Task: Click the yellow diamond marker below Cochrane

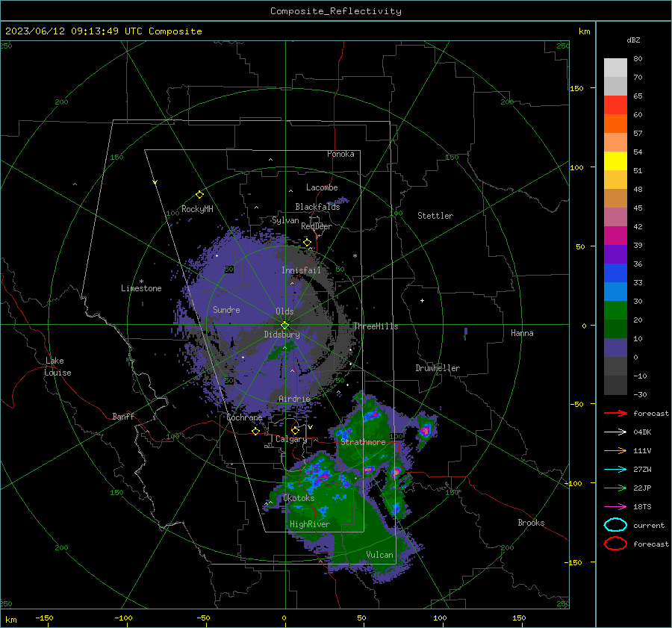Action: (256, 431)
